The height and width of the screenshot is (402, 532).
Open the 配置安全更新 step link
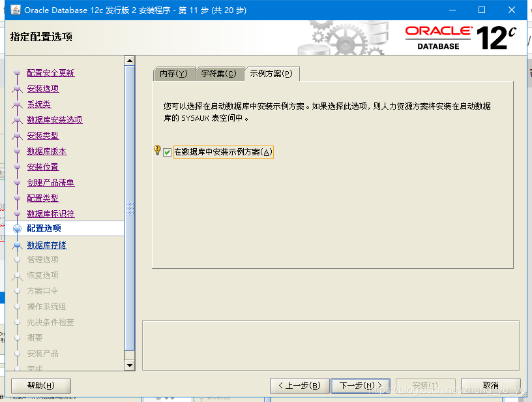click(x=51, y=73)
